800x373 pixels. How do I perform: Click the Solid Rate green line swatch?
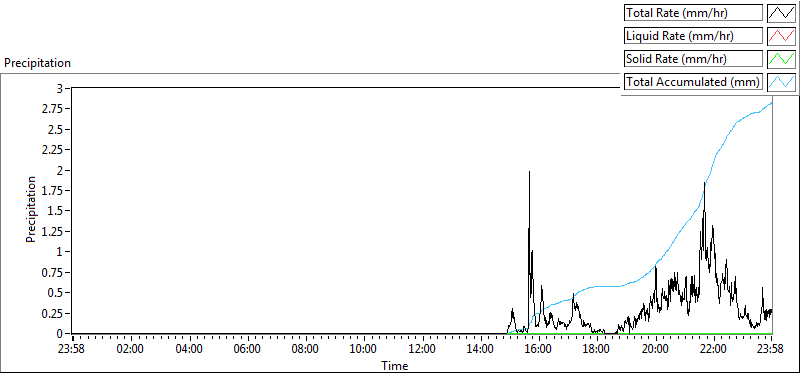[781, 59]
